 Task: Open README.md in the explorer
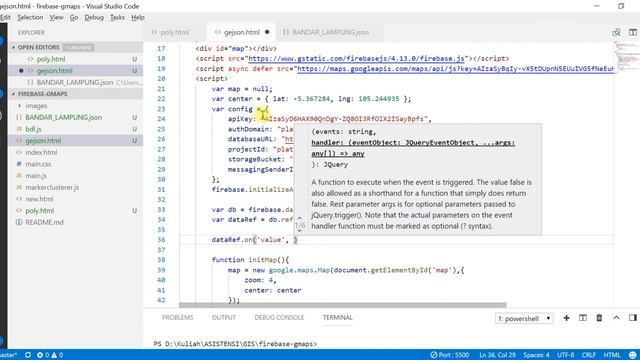click(x=44, y=222)
